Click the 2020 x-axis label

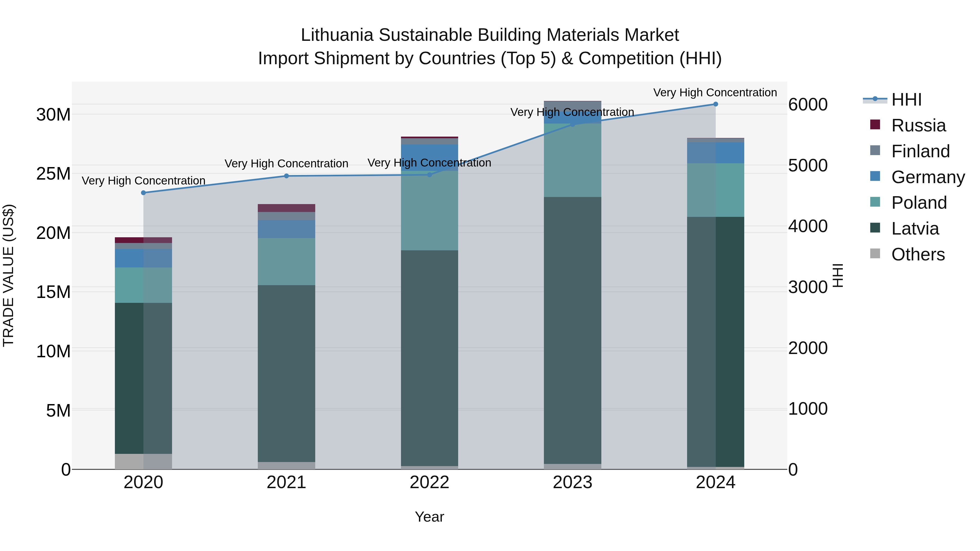click(143, 482)
